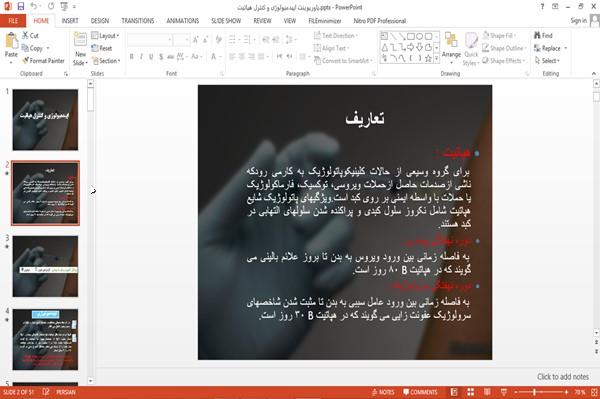Switch to Normal view icon

click(x=454, y=392)
